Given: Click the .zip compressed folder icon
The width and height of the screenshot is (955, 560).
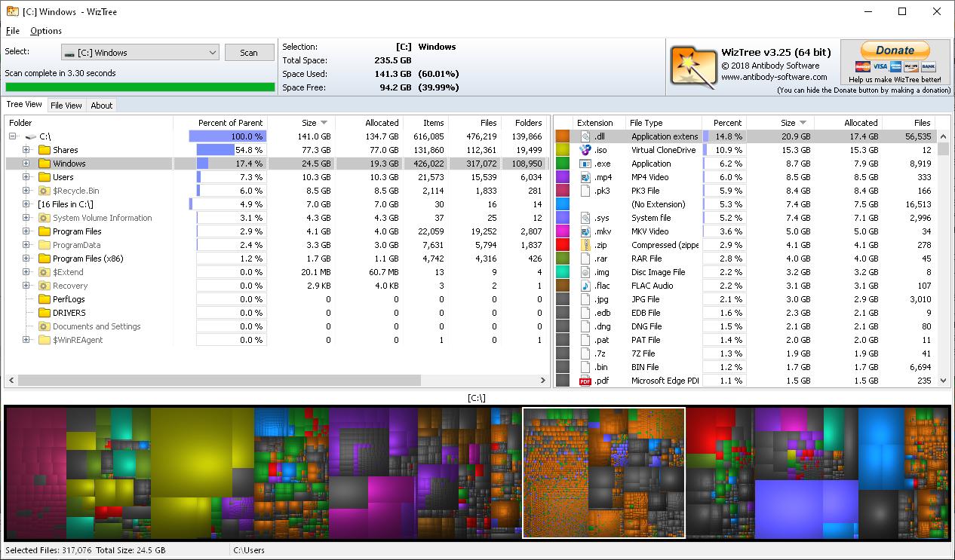Looking at the screenshot, I should (585, 245).
